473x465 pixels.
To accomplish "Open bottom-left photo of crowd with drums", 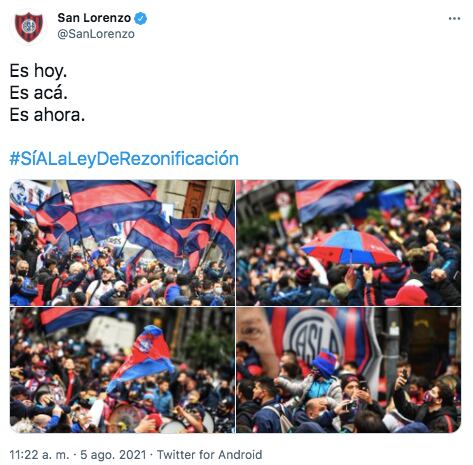I will point(122,370).
